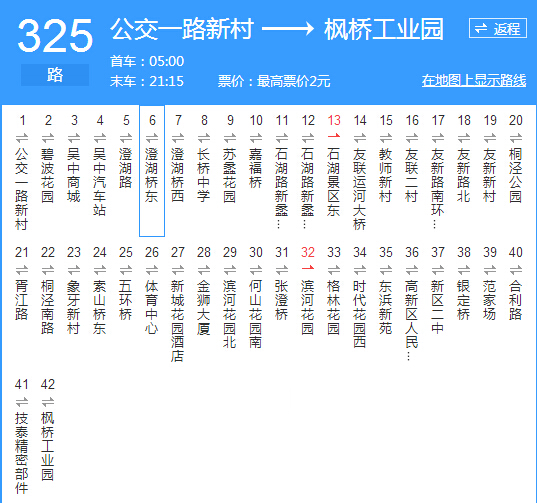Click two-way arrows icon under stop 42
Screen dimensions: 537x503
pos(48,401)
